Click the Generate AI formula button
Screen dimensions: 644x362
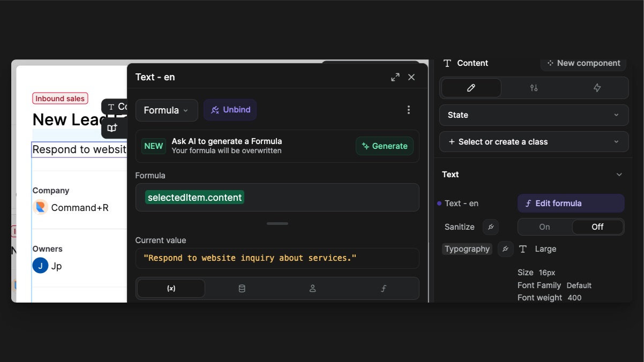(384, 146)
